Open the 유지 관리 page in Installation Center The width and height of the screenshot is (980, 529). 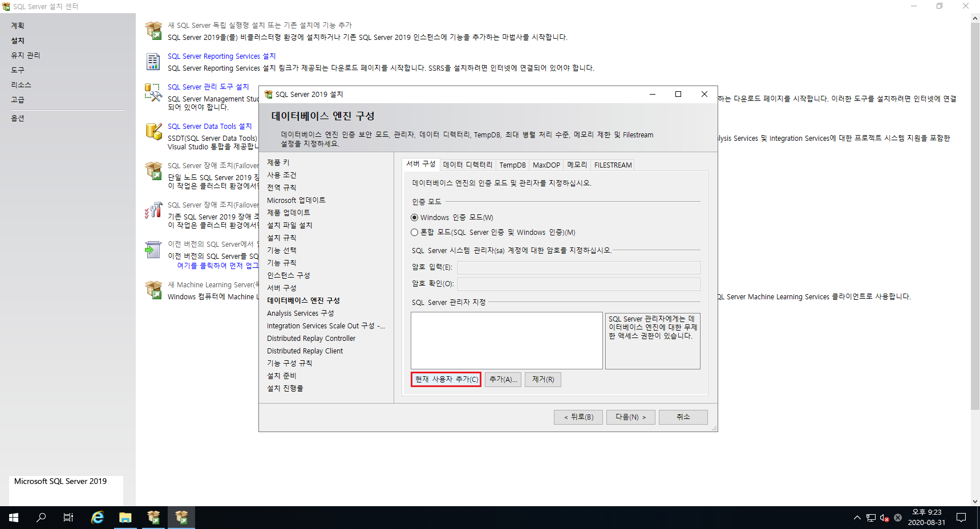[x=26, y=55]
